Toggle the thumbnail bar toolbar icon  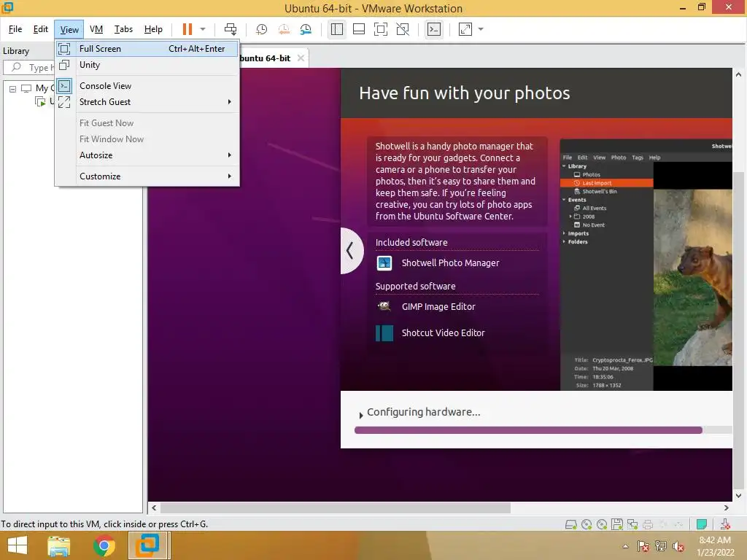pyautogui.click(x=359, y=29)
